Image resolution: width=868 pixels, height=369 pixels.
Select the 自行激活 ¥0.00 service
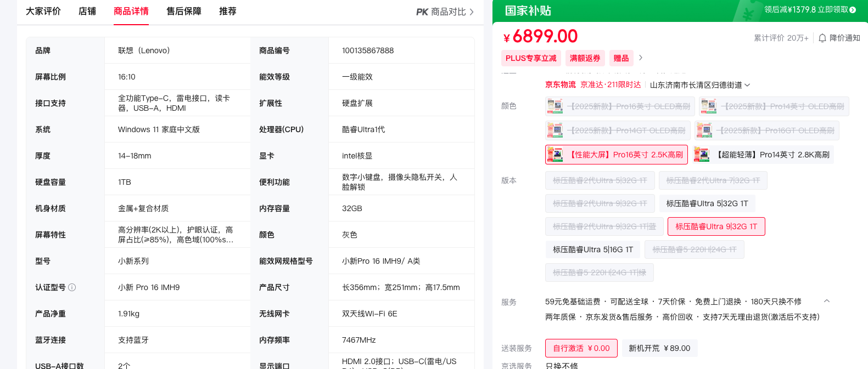(581, 348)
